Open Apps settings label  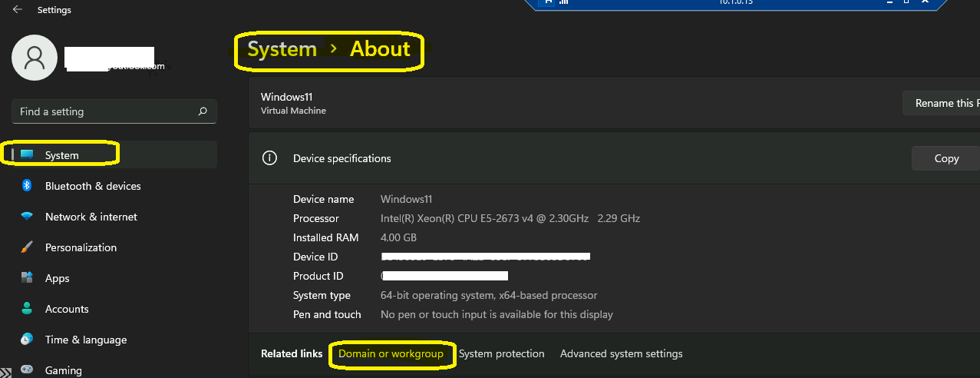(x=58, y=278)
